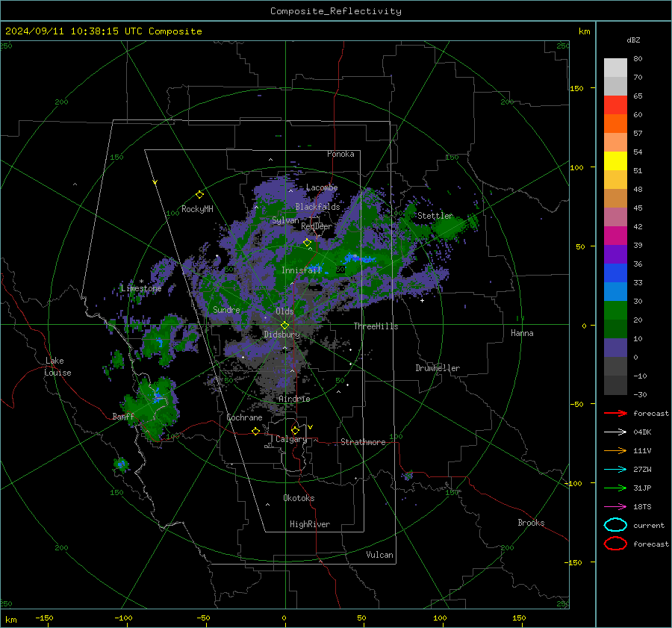Click the Strathmore town label
This screenshot has height=628, width=672.
363,442
